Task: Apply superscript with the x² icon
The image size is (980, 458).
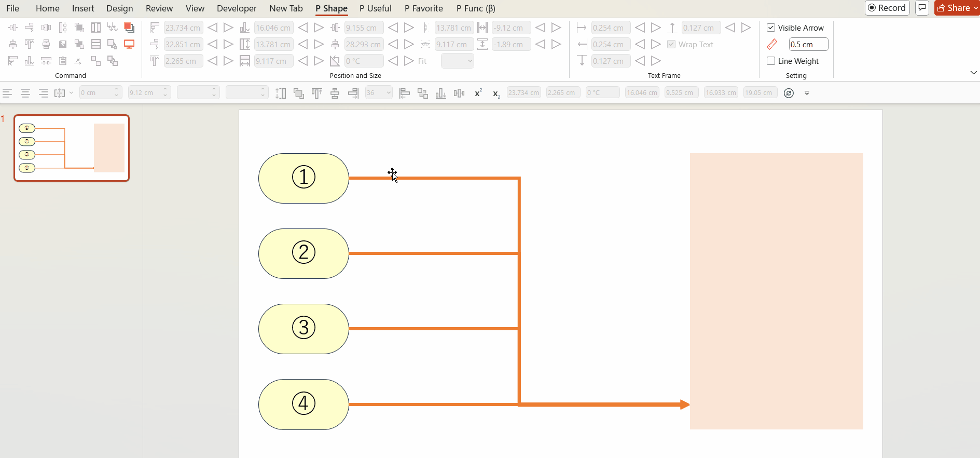Action: [x=478, y=93]
